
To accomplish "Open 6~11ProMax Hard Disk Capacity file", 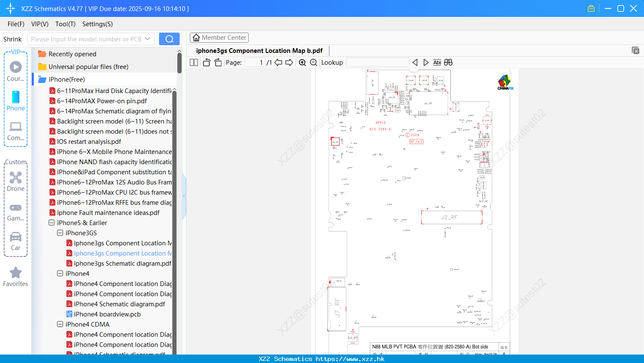I will [x=114, y=91].
